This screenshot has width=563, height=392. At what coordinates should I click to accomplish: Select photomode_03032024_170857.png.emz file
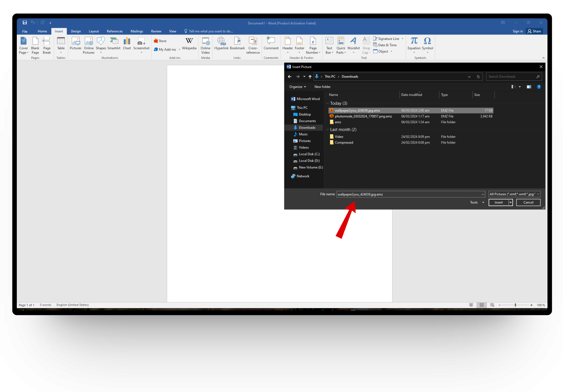411,116
